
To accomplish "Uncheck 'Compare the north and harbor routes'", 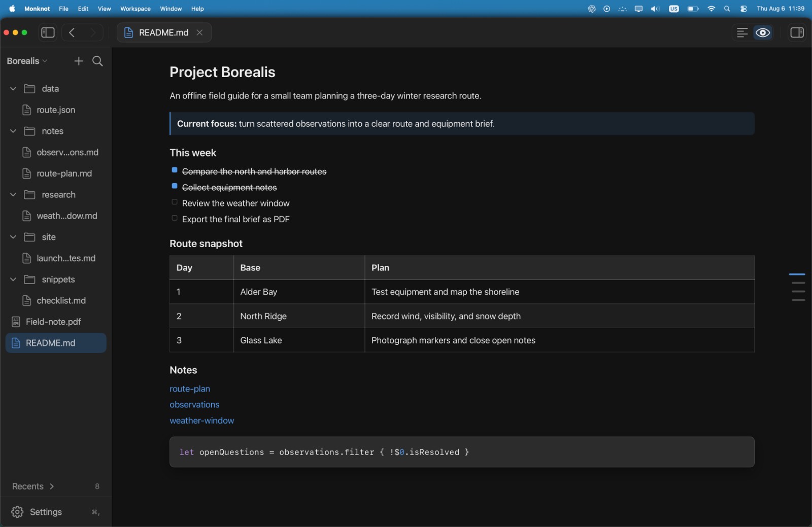I will [175, 170].
